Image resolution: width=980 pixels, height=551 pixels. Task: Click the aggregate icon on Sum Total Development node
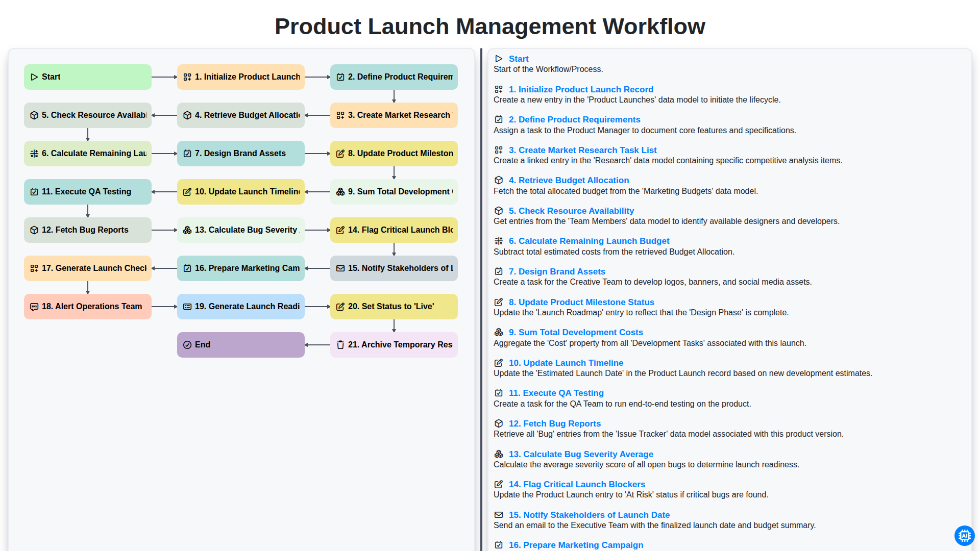pyautogui.click(x=340, y=192)
